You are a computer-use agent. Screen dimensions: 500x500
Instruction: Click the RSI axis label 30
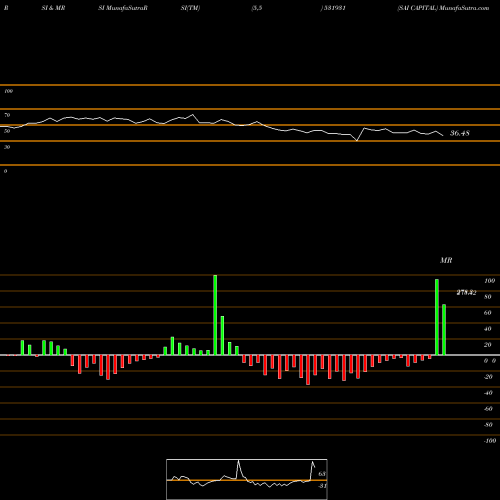(x=7, y=147)
